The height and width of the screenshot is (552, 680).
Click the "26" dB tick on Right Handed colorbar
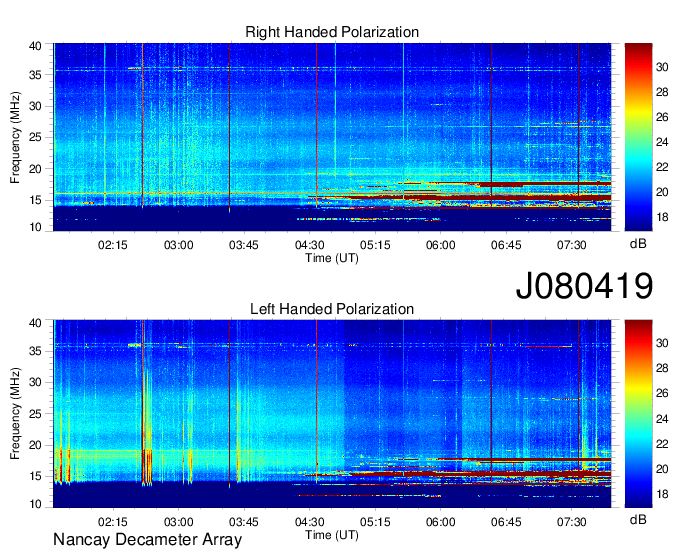click(x=662, y=117)
